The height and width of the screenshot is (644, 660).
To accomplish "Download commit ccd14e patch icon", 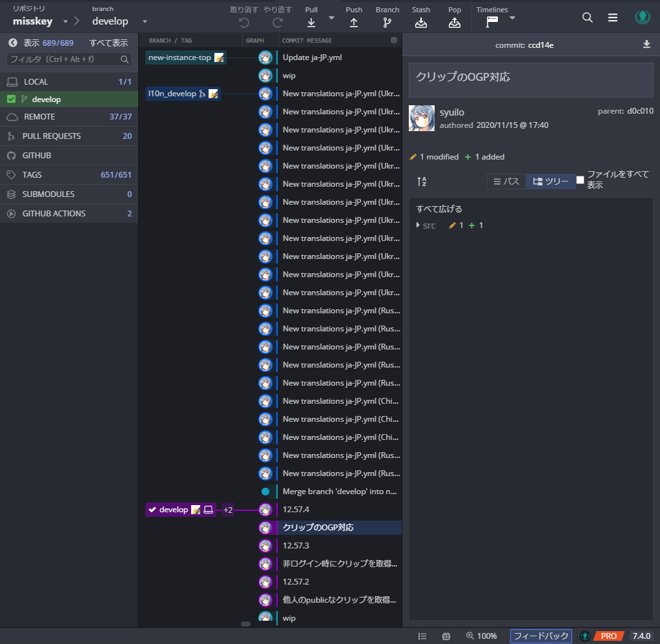I will pyautogui.click(x=646, y=44).
